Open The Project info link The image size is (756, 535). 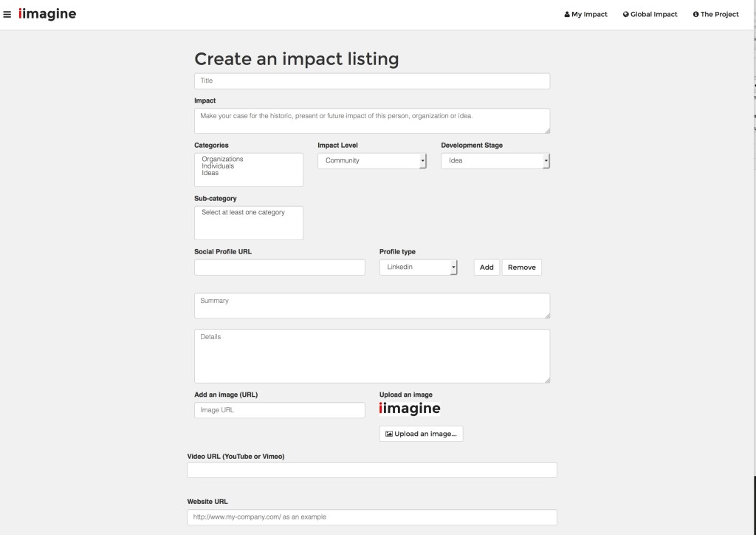pos(715,14)
